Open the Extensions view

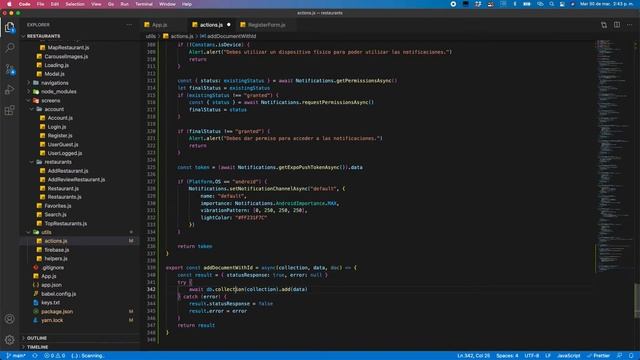(x=9, y=110)
